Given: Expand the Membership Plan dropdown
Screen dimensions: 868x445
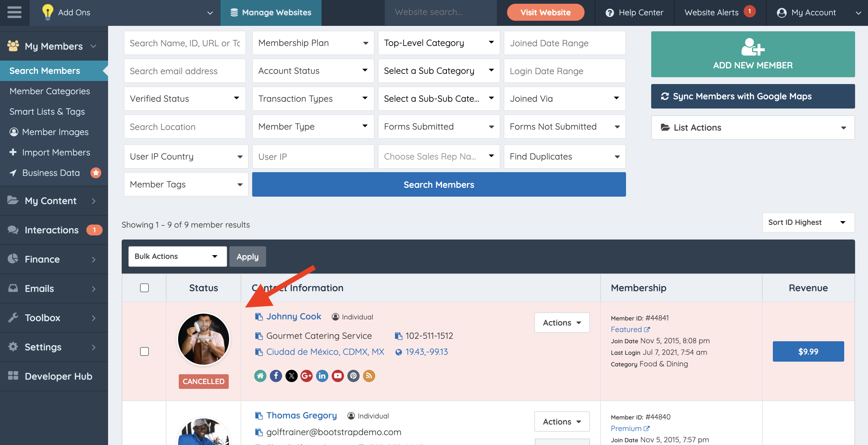Looking at the screenshot, I should tap(313, 43).
